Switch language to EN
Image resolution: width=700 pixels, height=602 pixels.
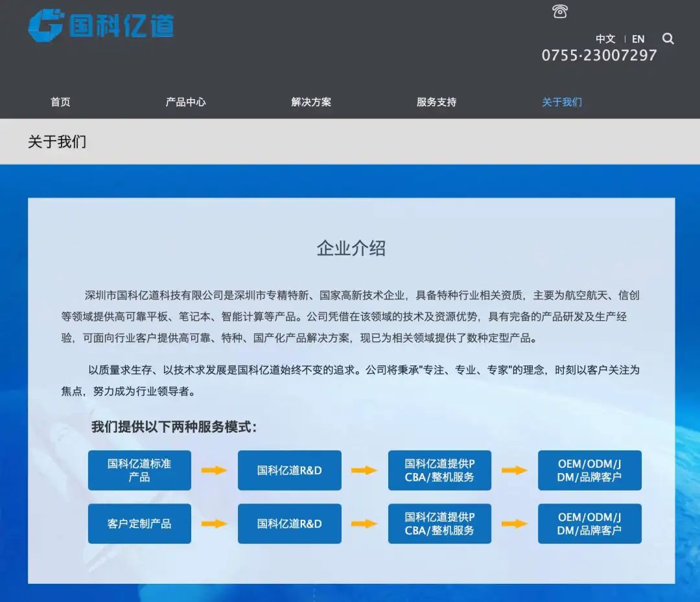click(638, 40)
